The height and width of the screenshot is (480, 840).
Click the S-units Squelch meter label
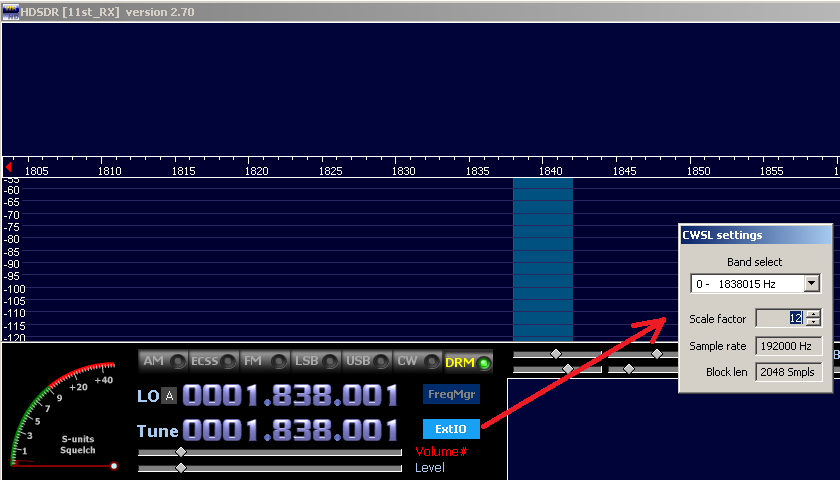78,445
